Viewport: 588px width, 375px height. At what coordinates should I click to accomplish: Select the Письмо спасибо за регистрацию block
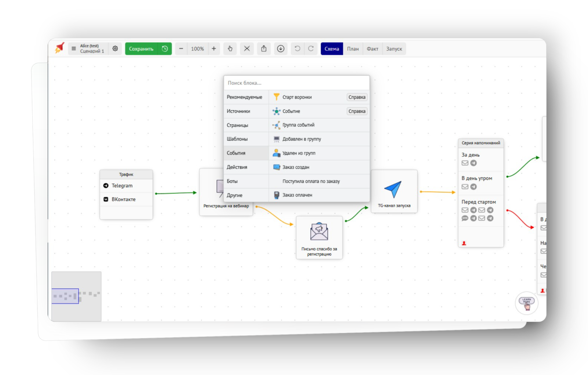(319, 237)
